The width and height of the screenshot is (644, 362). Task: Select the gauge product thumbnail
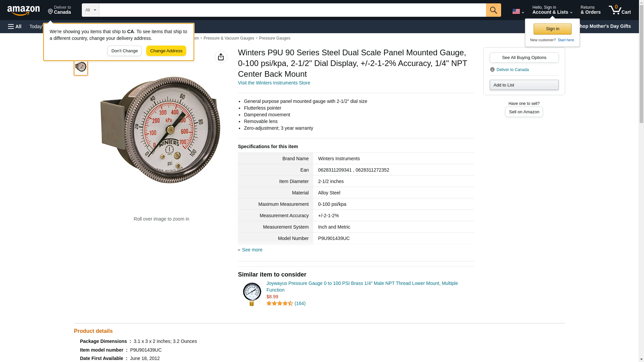coord(81,67)
